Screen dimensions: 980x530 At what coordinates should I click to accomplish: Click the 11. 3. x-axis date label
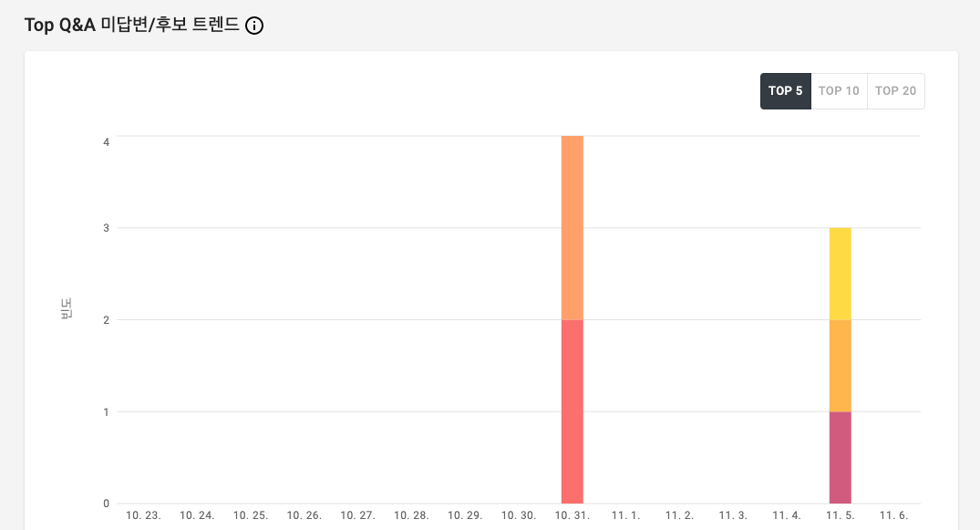[x=733, y=515]
